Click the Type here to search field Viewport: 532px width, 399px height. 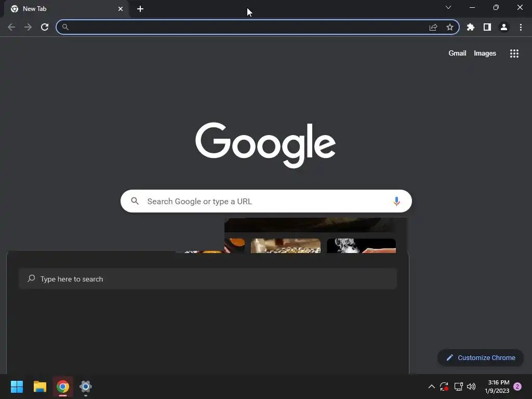pos(208,279)
